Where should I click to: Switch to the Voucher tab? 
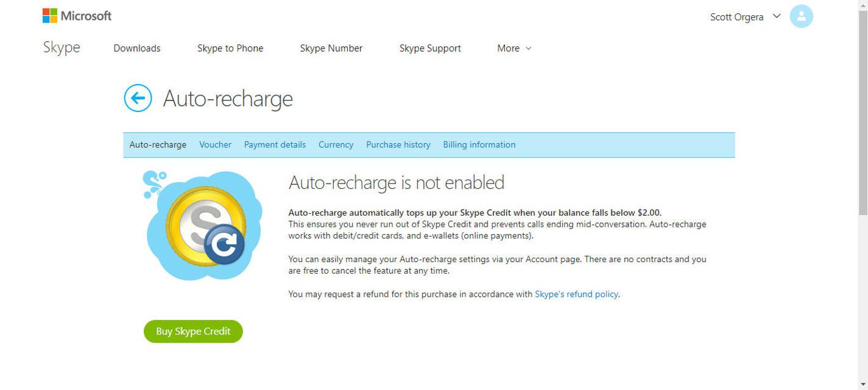[215, 145]
